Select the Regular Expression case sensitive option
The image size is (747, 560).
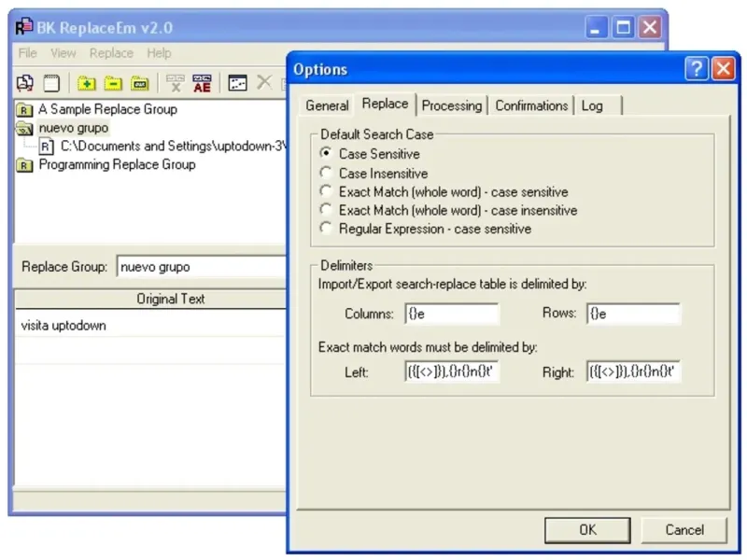(x=326, y=228)
